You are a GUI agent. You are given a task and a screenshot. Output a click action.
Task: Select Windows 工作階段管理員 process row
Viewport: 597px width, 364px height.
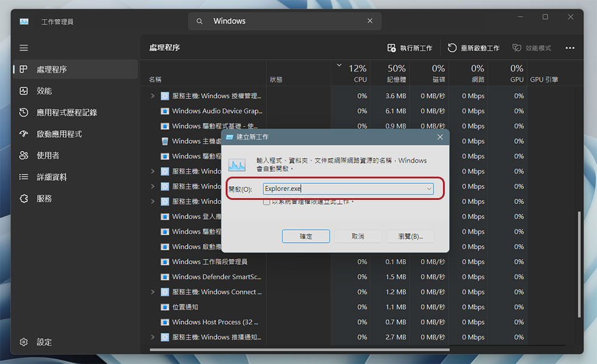[x=210, y=262]
